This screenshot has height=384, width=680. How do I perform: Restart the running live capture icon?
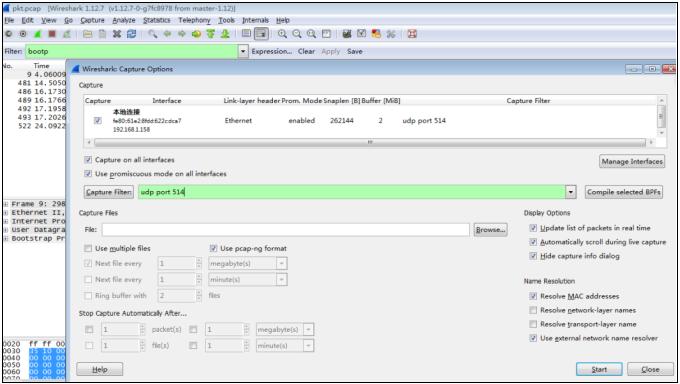tap(66, 34)
